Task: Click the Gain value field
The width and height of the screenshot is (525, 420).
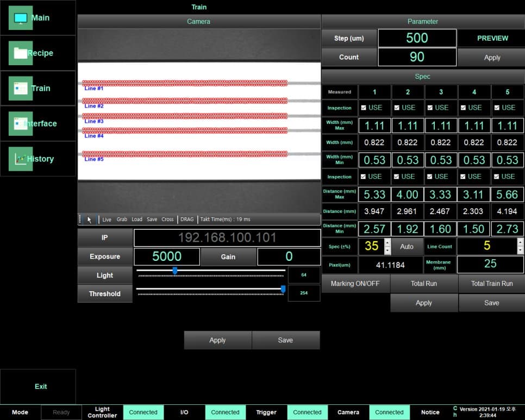Action: [x=289, y=256]
